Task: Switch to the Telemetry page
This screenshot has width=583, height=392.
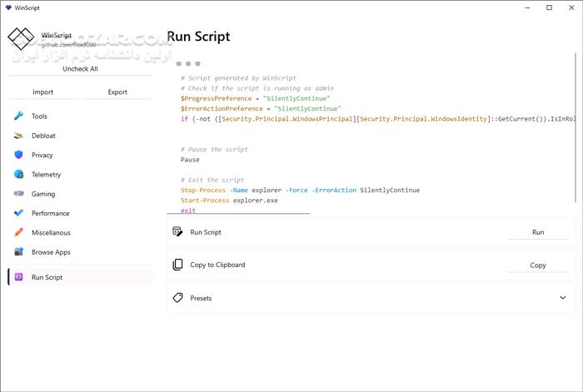Action: 80,174
